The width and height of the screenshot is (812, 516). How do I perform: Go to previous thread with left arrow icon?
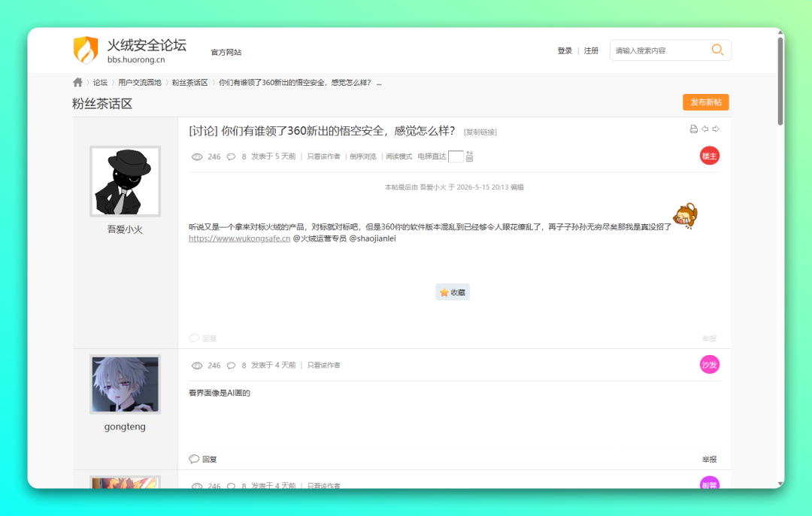(704, 129)
